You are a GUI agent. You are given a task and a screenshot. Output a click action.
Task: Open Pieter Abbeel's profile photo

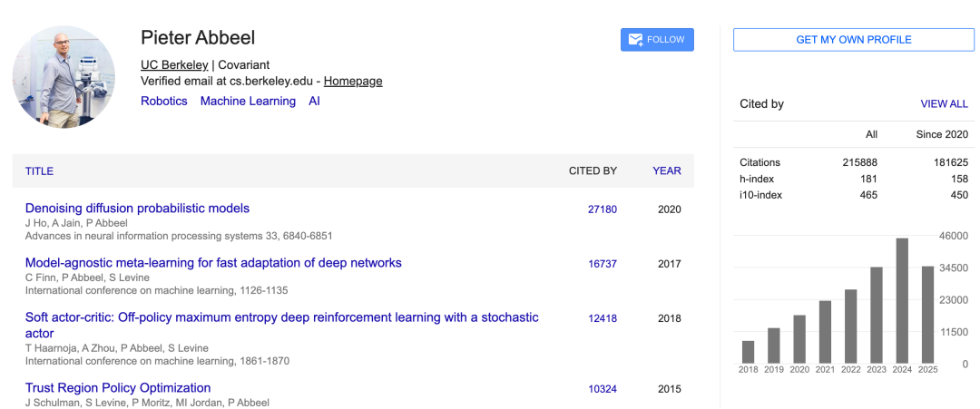(x=64, y=77)
